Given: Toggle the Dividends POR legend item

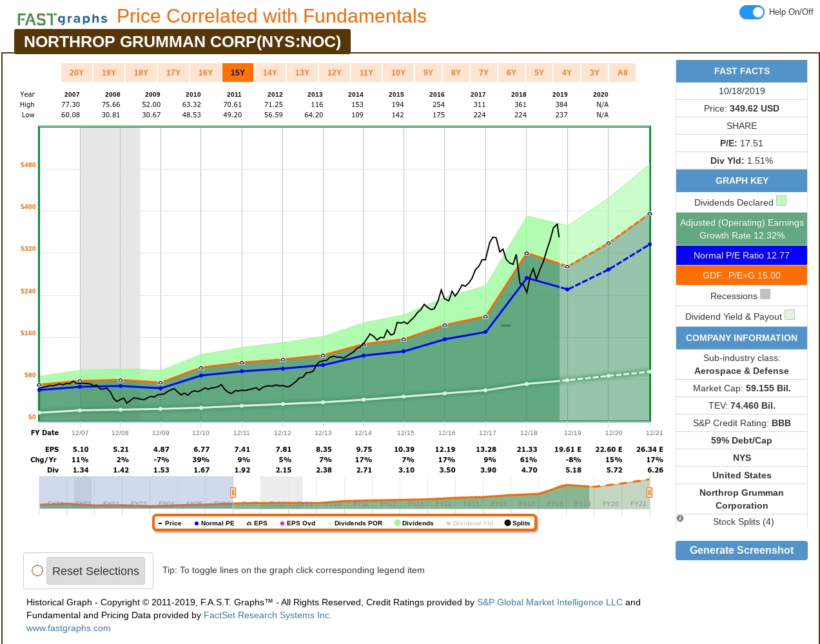Looking at the screenshot, I should click(355, 523).
